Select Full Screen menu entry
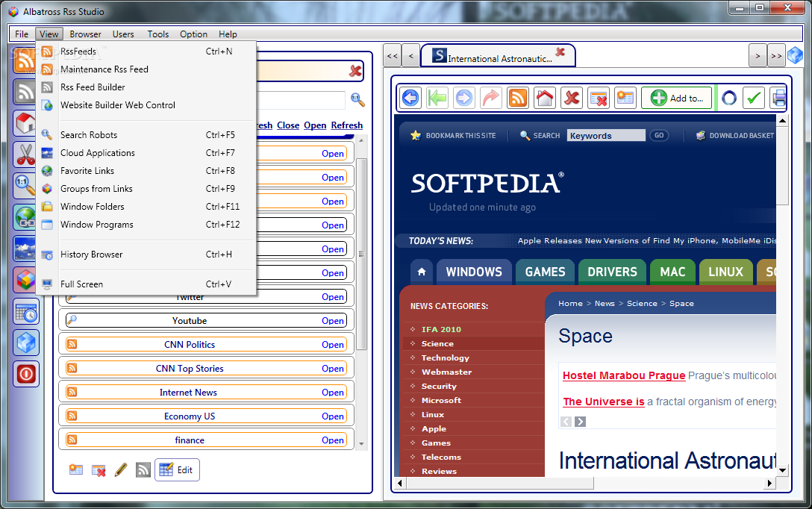Image resolution: width=812 pixels, height=509 pixels. click(x=146, y=284)
